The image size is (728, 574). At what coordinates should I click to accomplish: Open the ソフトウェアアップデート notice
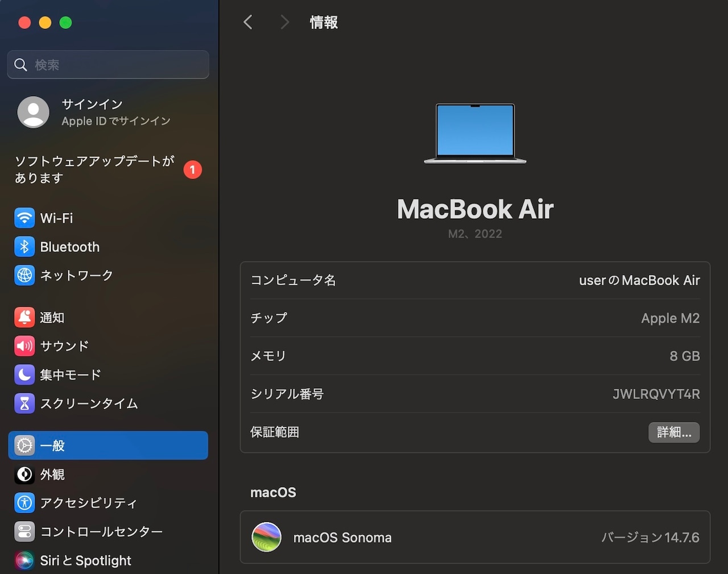108,169
